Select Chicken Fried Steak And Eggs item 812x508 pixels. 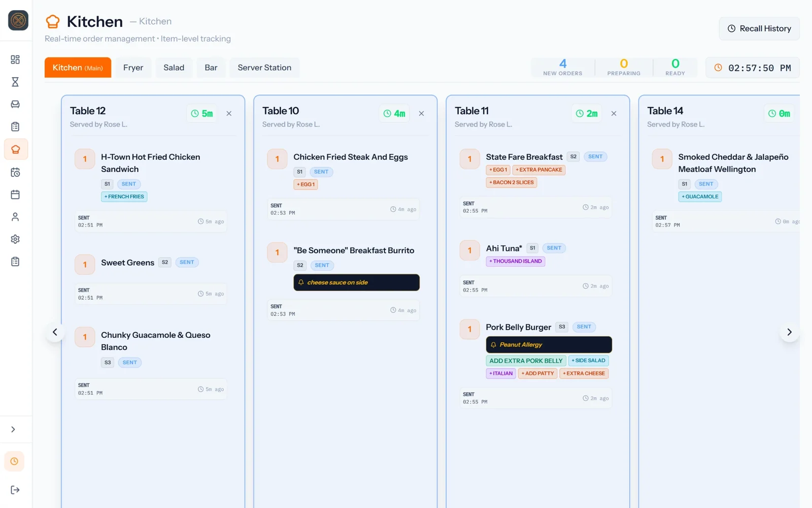point(351,157)
